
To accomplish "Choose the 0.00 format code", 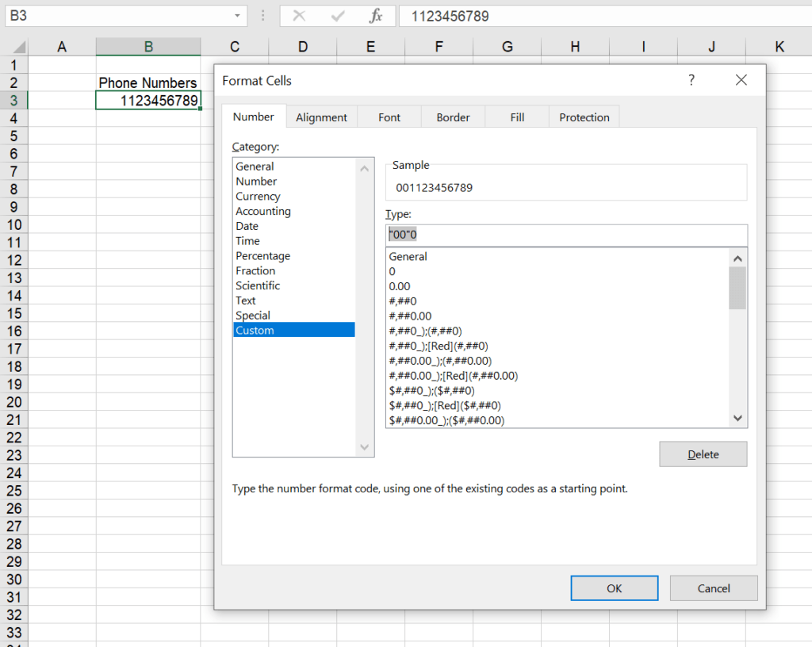I will (x=557, y=287).
